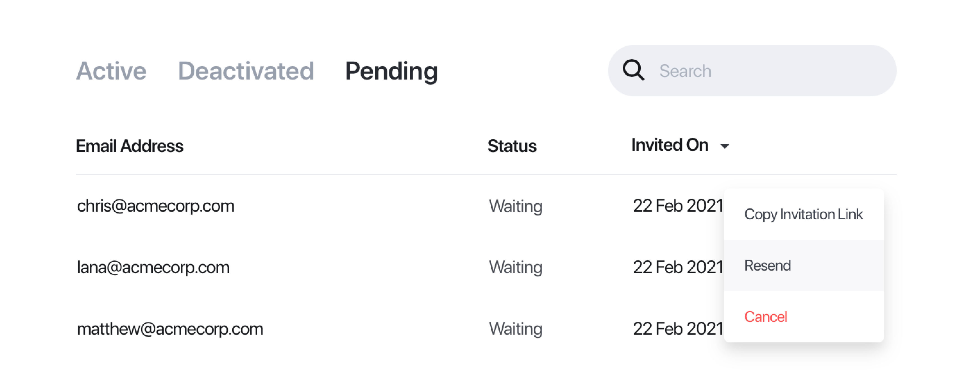The height and width of the screenshot is (385, 980).
Task: Click Waiting status for lana row
Action: (515, 267)
